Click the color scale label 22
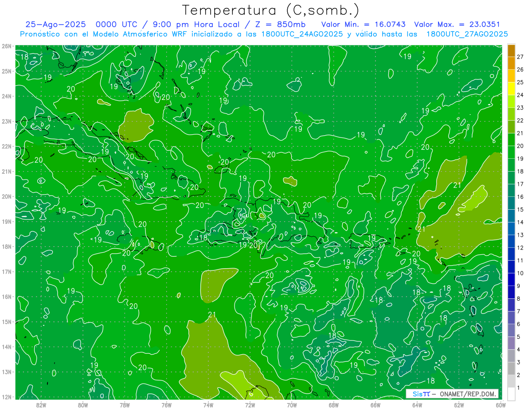This screenshot has height=411, width=532. pos(520,121)
